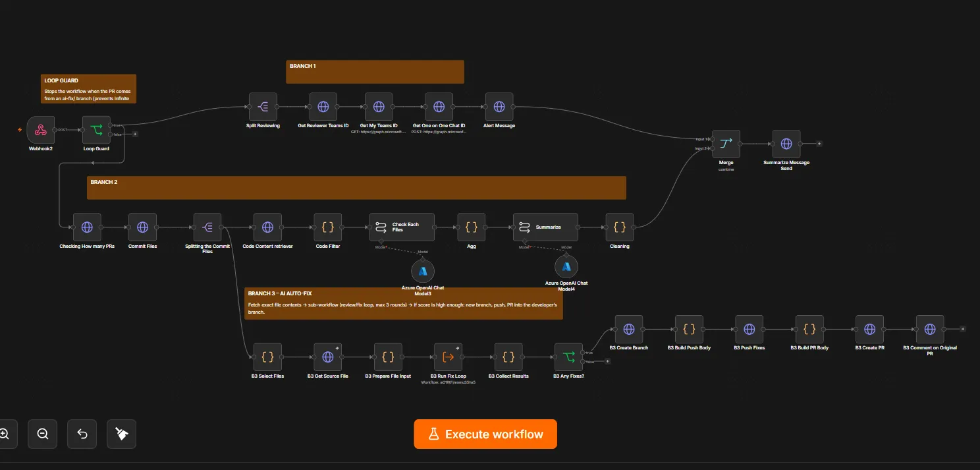Run the Execute workflow button
The image size is (980, 470).
coord(485,434)
